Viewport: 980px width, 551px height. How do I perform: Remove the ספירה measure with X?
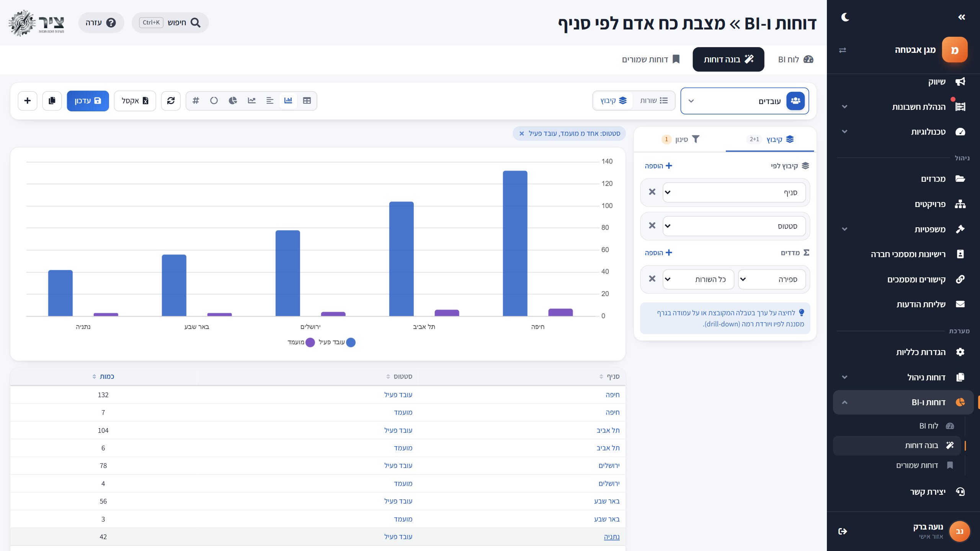click(x=652, y=279)
